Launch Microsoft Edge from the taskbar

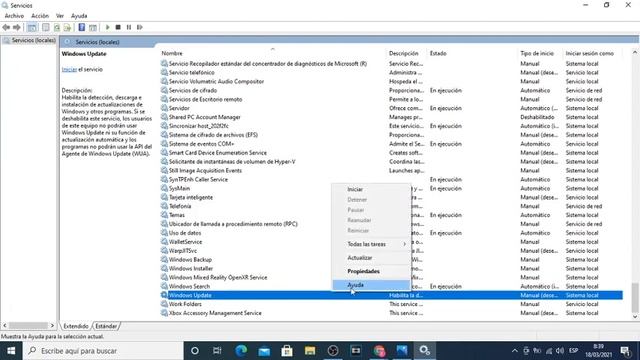(241, 351)
